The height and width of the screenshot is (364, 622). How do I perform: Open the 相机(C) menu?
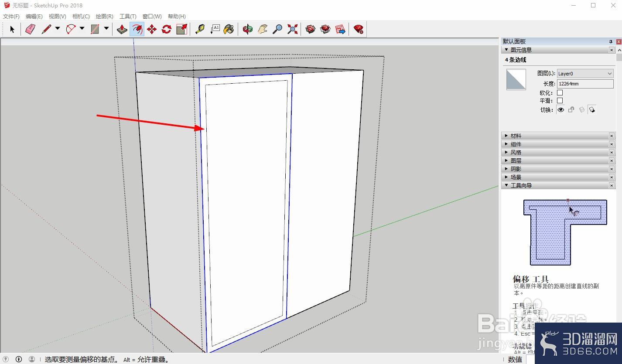[x=81, y=16]
